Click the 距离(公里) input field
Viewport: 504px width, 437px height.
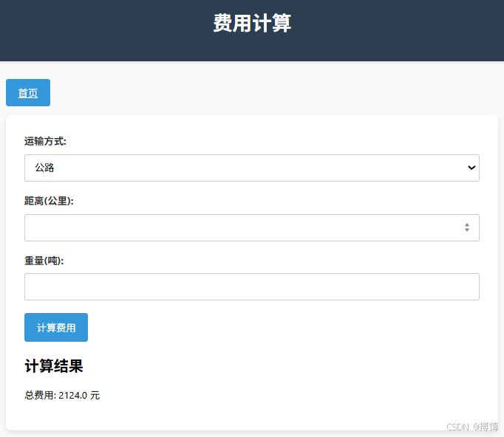click(x=252, y=227)
